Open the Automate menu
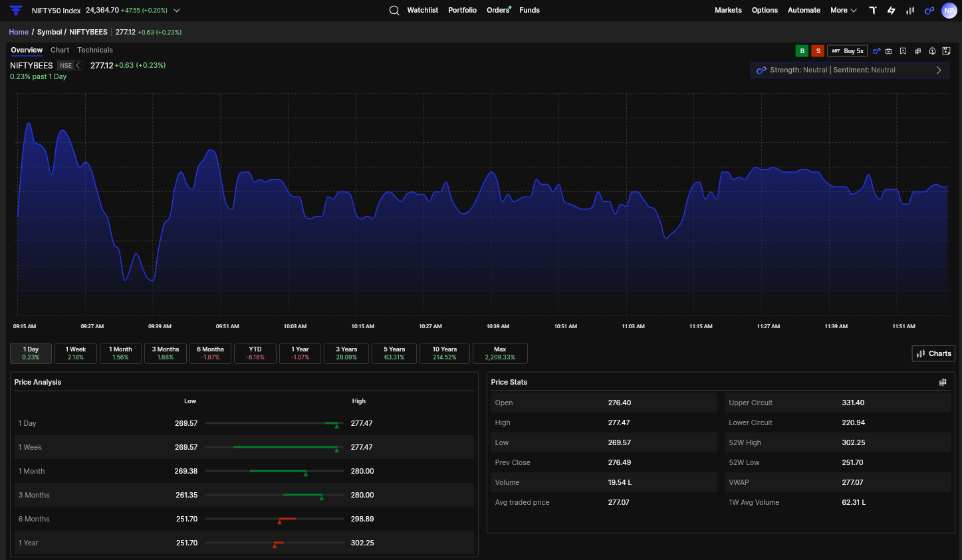The height and width of the screenshot is (560, 962). (x=804, y=10)
